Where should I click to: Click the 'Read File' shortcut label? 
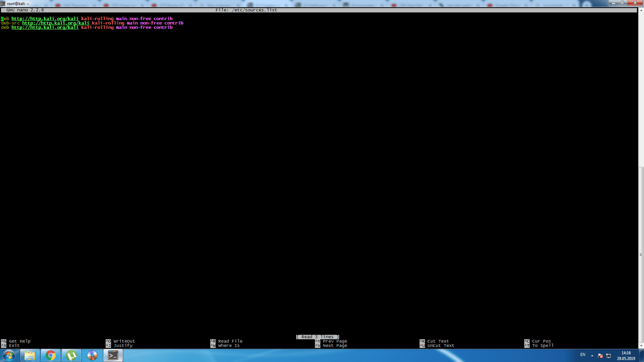click(x=230, y=341)
